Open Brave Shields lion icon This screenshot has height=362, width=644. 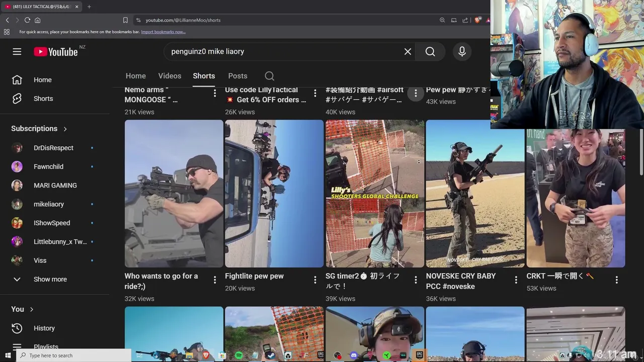[477, 20]
